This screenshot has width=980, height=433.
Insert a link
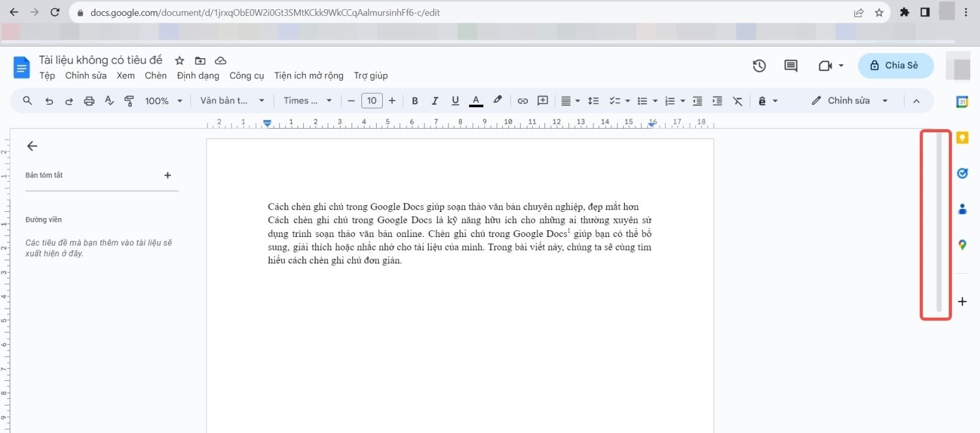pos(522,101)
